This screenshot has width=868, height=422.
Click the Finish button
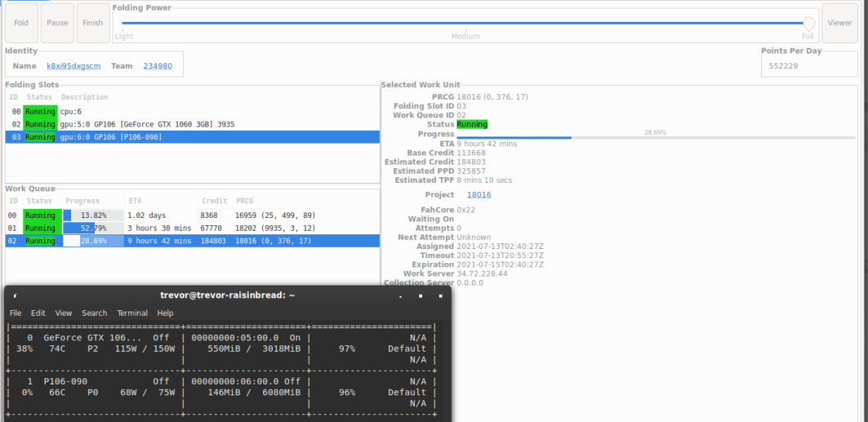tap(93, 23)
